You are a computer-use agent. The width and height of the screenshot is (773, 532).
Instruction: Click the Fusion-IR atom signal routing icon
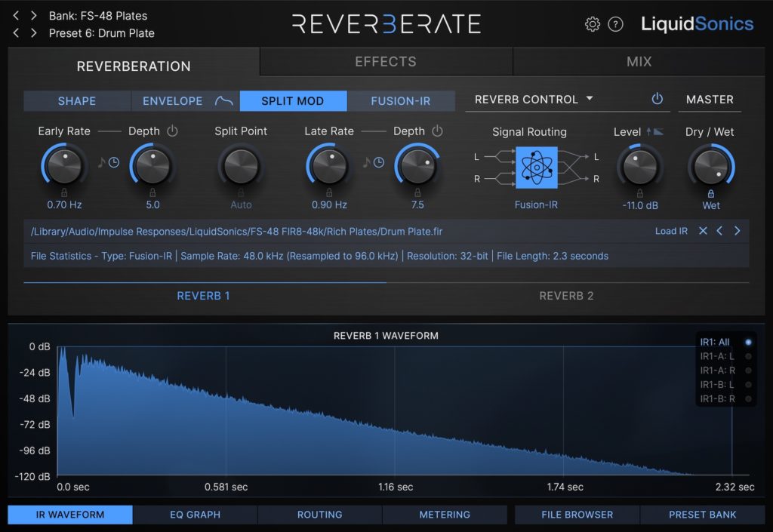tap(536, 168)
